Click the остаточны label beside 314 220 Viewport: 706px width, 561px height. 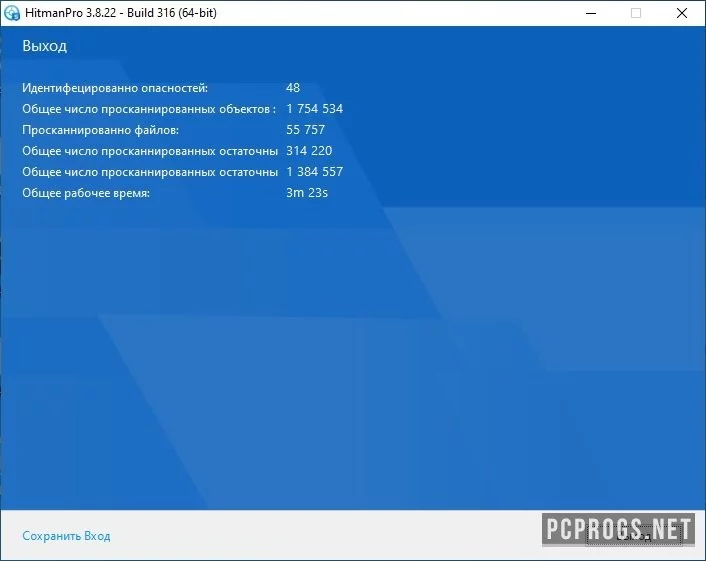tap(150, 151)
